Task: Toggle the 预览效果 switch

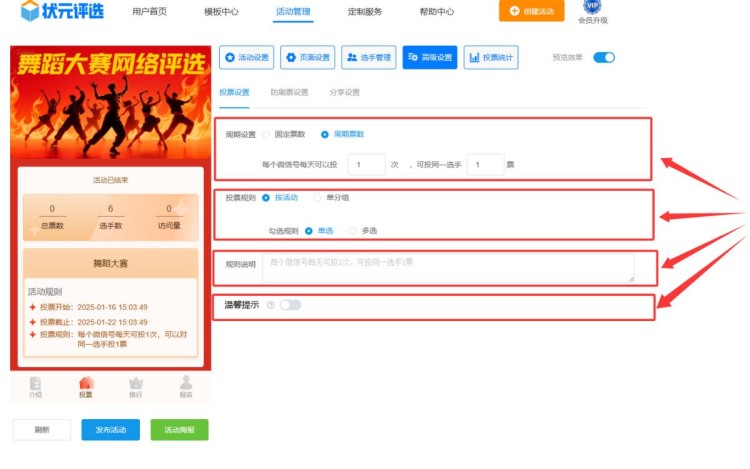Action: tap(603, 58)
